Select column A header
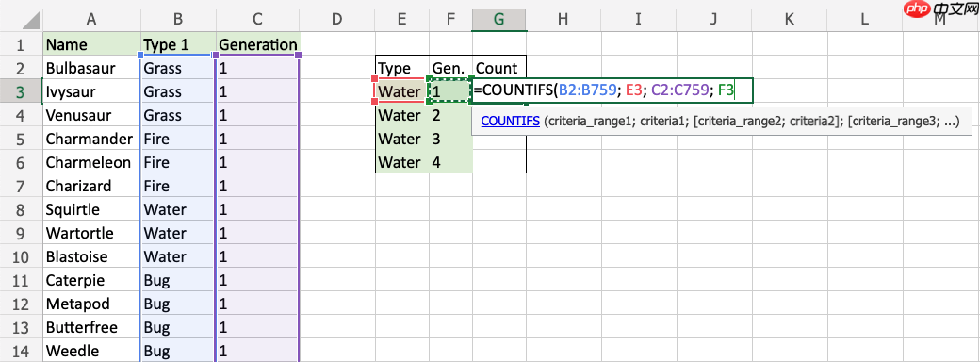This screenshot has height=362, width=980. coord(90,20)
